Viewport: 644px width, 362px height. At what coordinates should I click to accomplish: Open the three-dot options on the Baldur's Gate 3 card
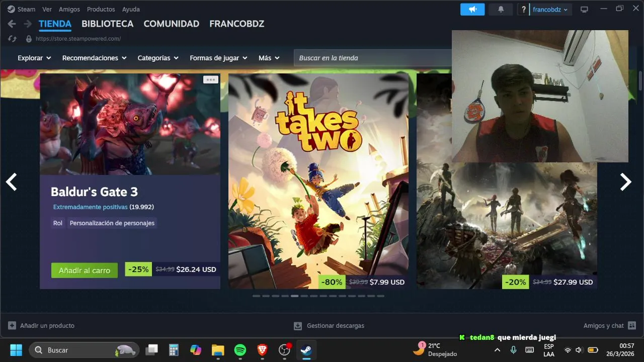coord(210,79)
